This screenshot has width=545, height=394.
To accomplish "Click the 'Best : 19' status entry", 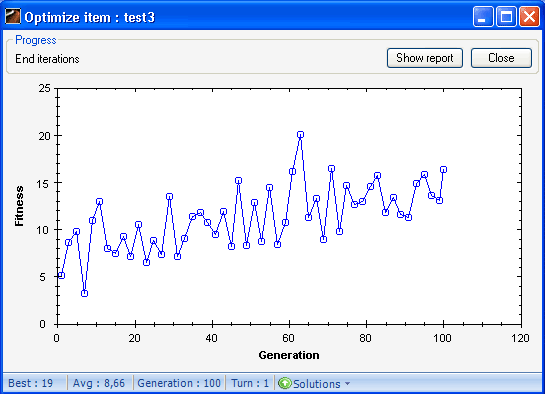I will pyautogui.click(x=31, y=383).
